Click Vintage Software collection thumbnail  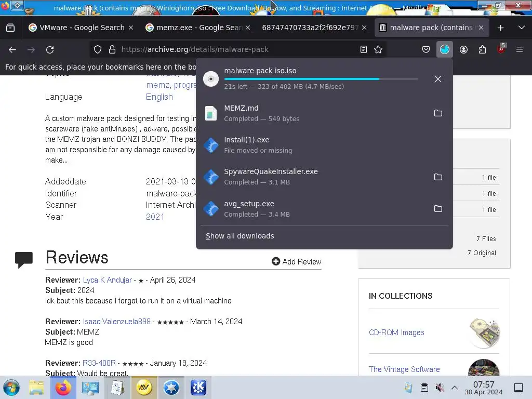tap(484, 367)
